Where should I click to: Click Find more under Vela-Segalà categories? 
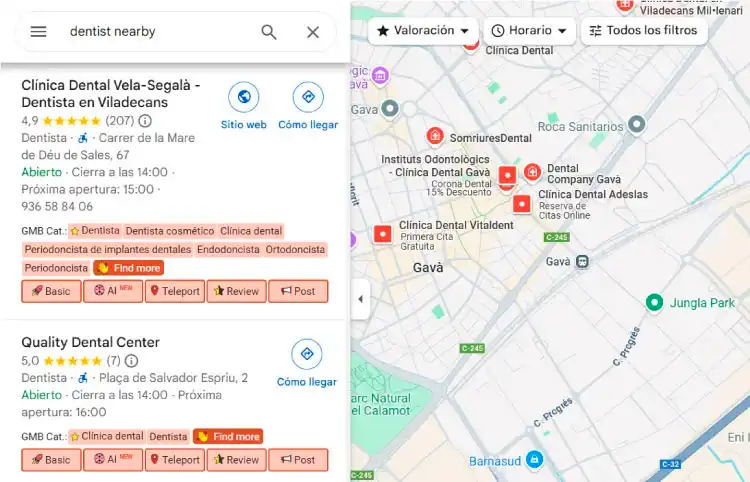[x=129, y=268]
